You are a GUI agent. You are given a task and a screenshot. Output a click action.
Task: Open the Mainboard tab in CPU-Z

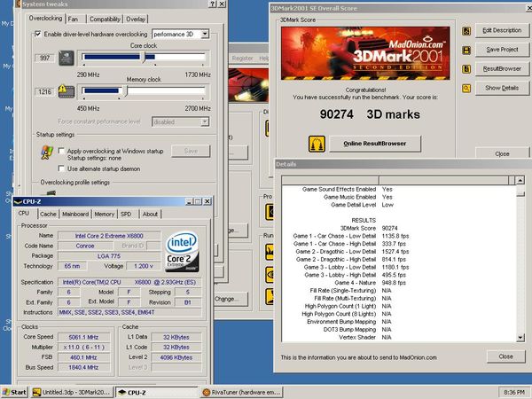point(75,214)
